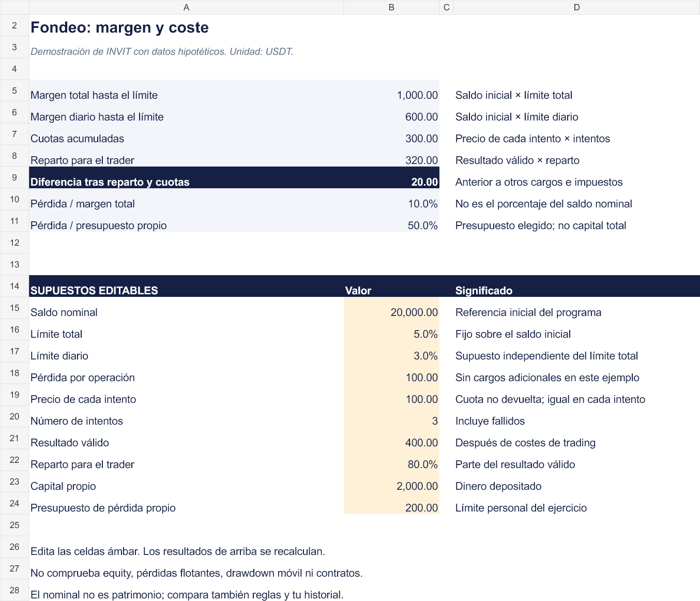Click the 'Referencia inicial del programa' note
This screenshot has width=700, height=601.
[528, 312]
